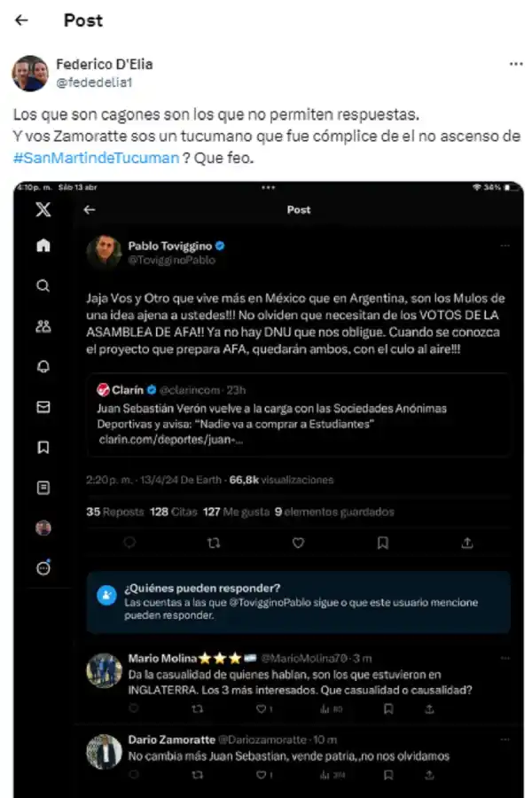
Task: Open Lists icon in the sidebar
Action: [43, 488]
